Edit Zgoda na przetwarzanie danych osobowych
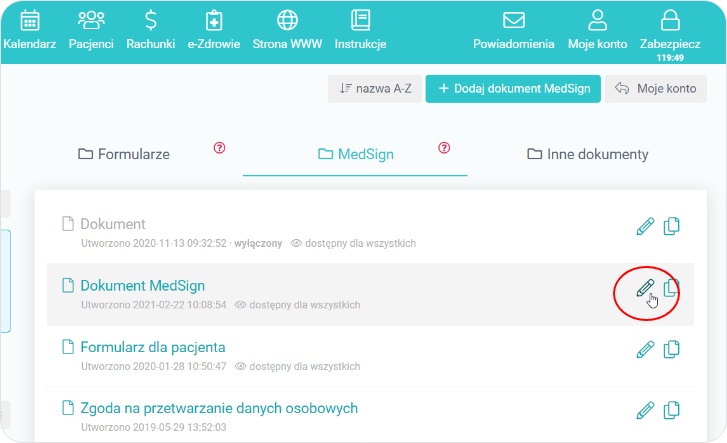This screenshot has width=727, height=443. pos(645,411)
